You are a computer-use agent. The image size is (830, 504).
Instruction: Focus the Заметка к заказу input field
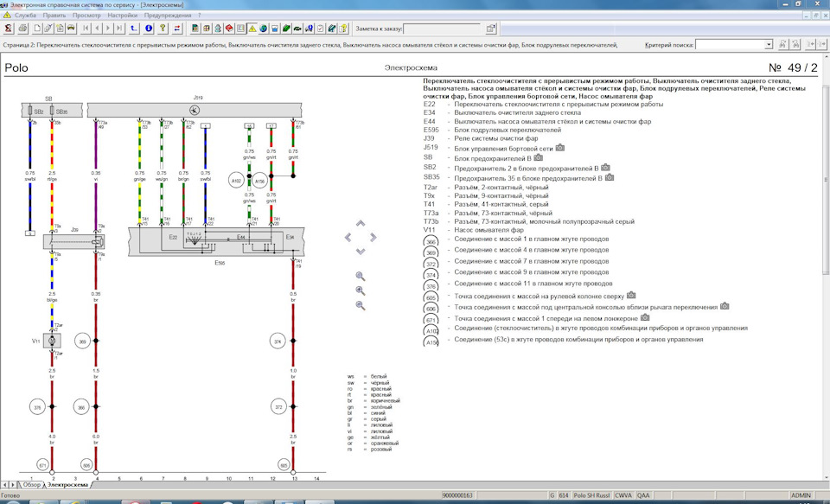pos(442,29)
